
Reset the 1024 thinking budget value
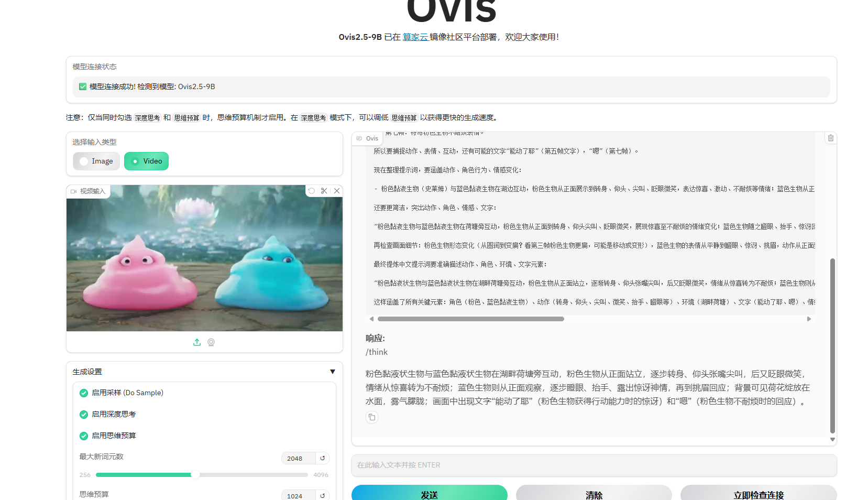pos(323,496)
